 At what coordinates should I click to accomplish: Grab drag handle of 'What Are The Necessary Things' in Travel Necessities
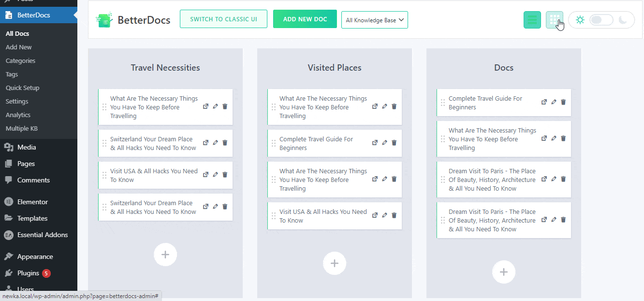104,107
